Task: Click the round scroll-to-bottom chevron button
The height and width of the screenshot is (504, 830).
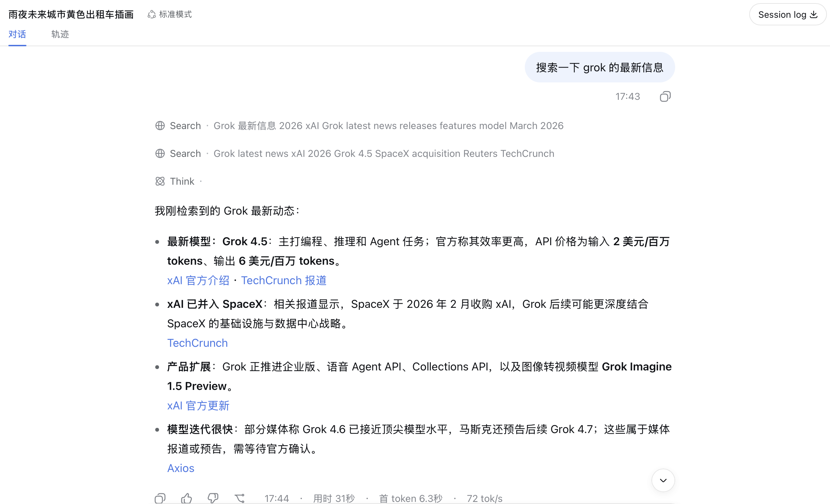Action: click(x=663, y=480)
